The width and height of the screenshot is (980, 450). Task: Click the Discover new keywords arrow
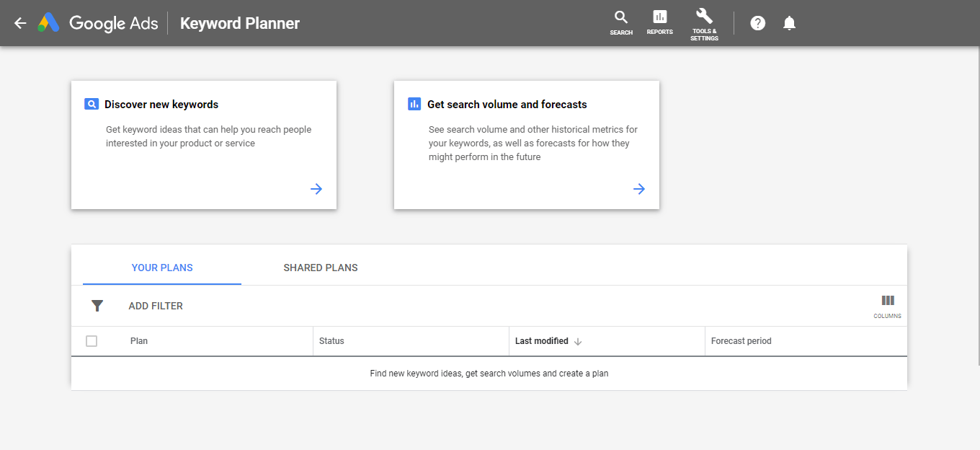tap(316, 189)
